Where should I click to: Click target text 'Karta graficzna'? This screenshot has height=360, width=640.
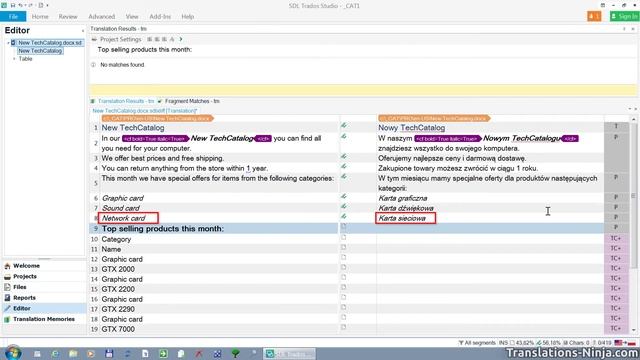coord(403,198)
